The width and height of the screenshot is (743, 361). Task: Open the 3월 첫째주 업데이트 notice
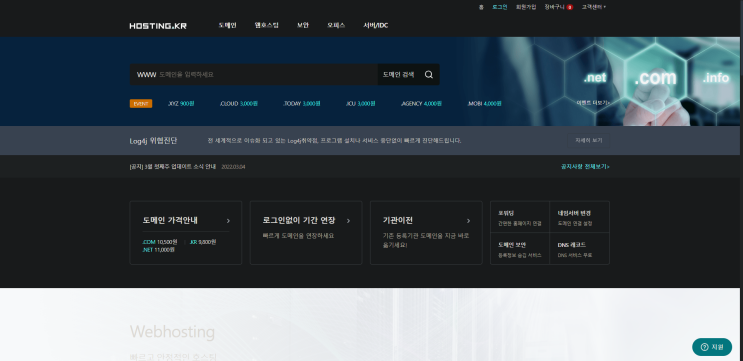172,167
